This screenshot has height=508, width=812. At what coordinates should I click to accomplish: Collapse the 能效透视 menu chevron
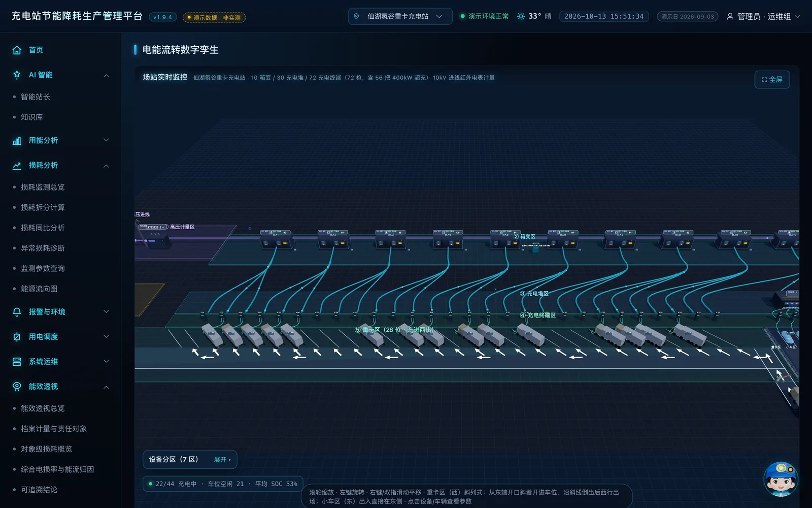click(106, 387)
